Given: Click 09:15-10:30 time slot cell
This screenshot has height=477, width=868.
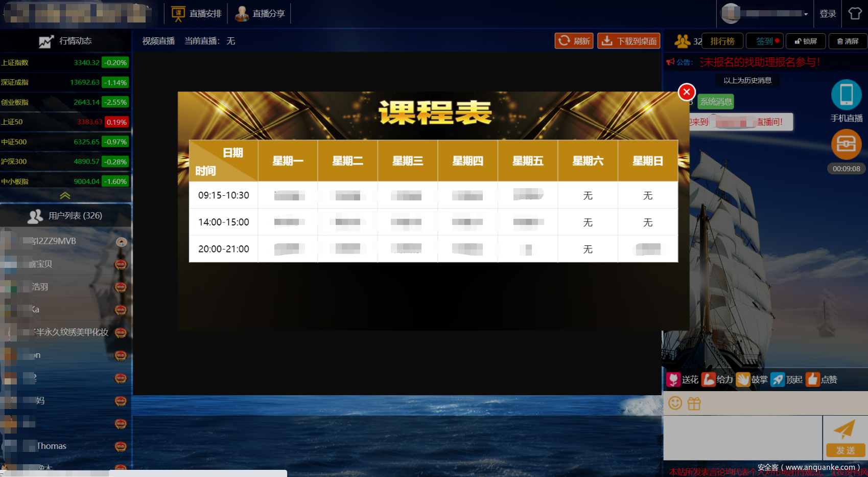Looking at the screenshot, I should pos(224,195).
